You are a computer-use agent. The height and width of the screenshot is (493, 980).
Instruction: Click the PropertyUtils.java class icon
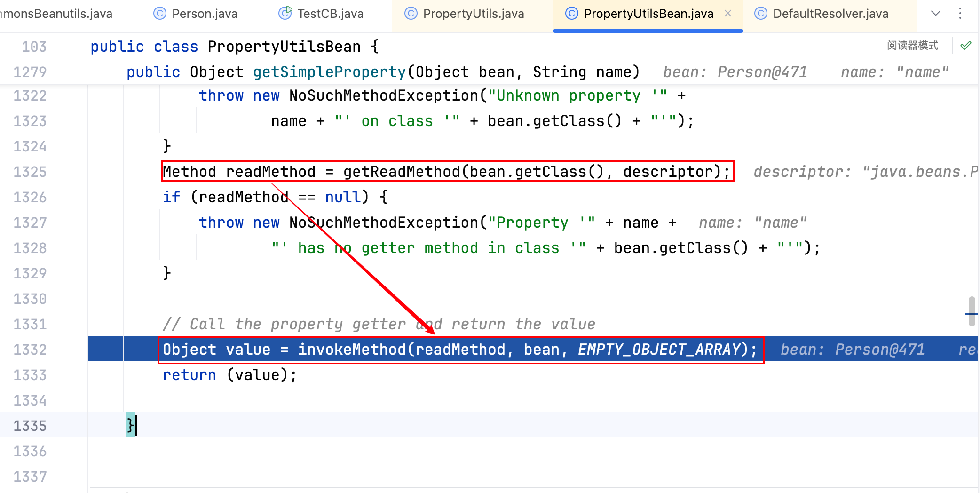411,14
